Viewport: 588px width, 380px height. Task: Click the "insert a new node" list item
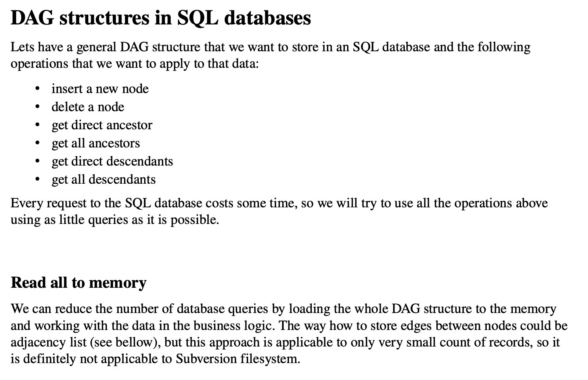(100, 89)
